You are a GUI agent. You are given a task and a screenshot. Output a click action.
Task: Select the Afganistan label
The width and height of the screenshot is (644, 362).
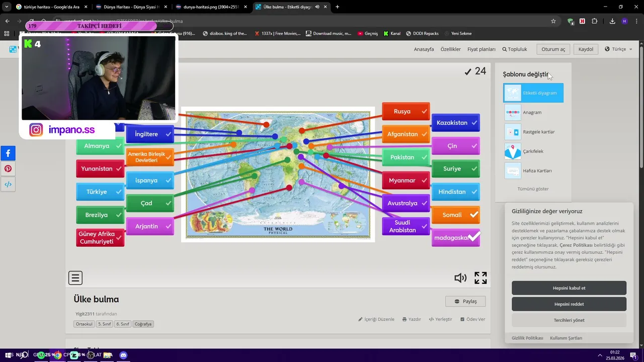(406, 134)
